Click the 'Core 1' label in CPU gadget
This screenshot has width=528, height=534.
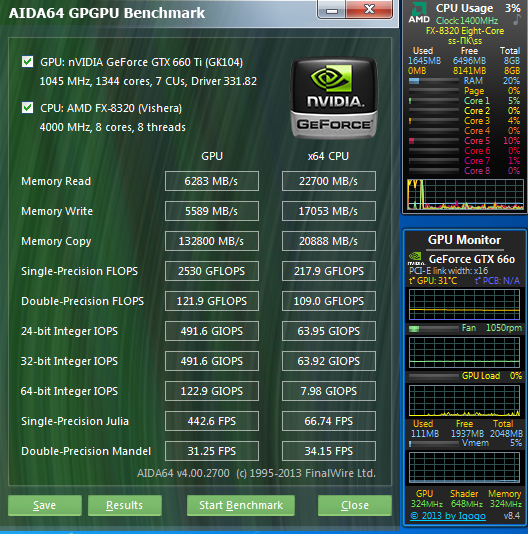pyautogui.click(x=477, y=101)
